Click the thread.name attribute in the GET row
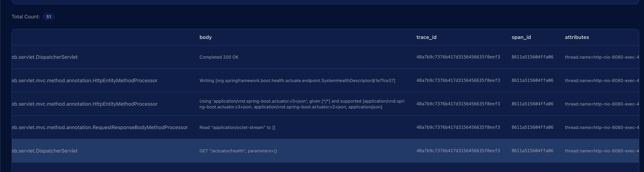The image size is (644, 172). 602,151
